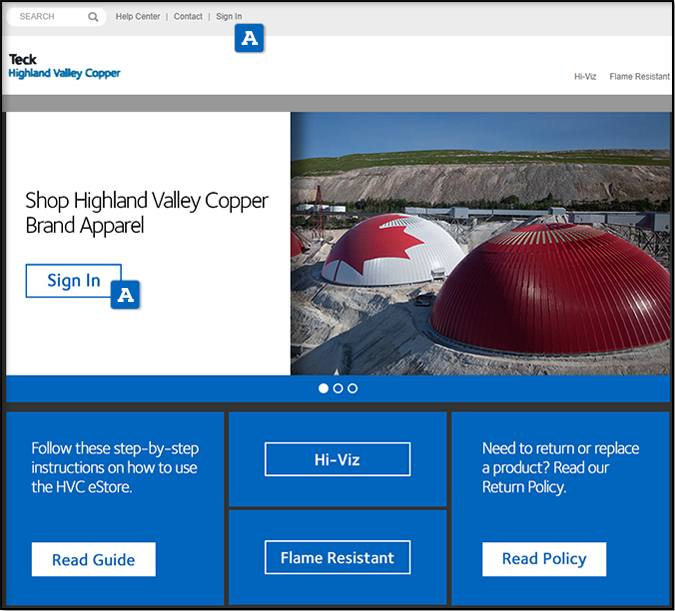Click the A badge below hero Sign In button
This screenshot has height=611, width=675.
pos(125,295)
